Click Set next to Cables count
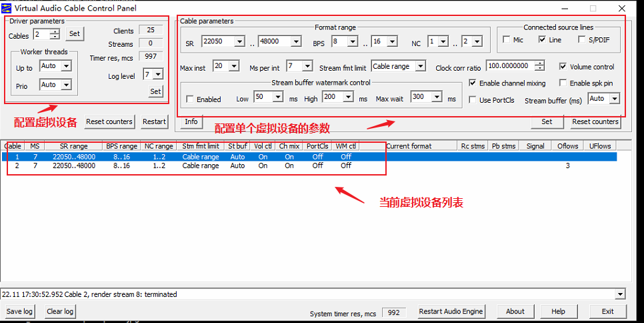The width and height of the screenshot is (644, 323). click(75, 33)
